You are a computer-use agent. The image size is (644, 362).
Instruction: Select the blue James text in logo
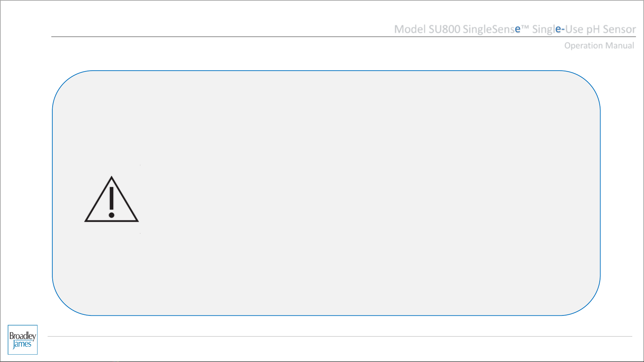click(22, 344)
